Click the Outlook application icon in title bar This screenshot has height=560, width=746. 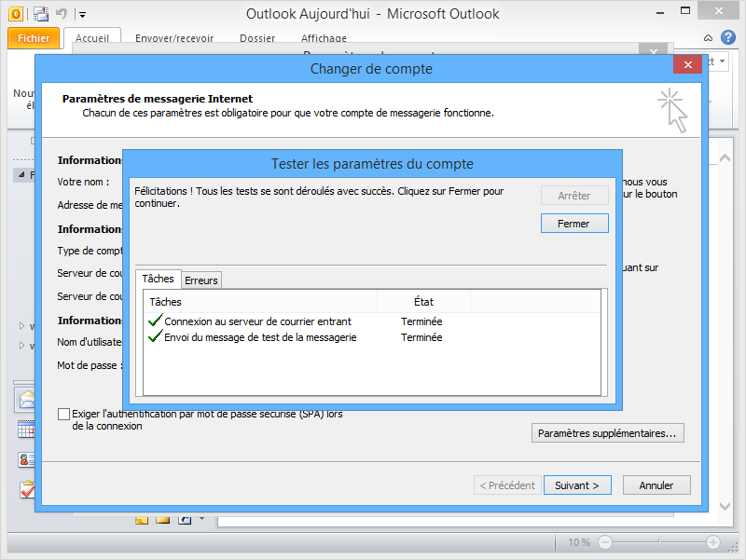(x=16, y=14)
